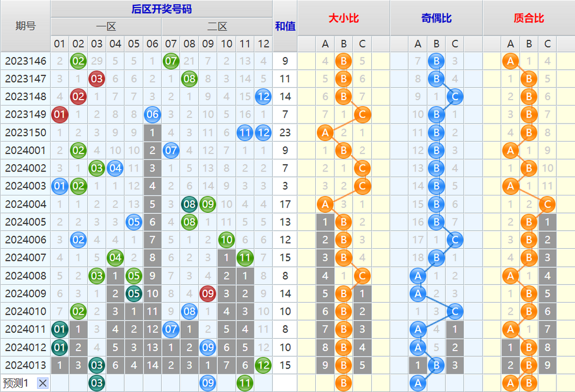Click green ball 02 in row 2023146
The height and width of the screenshot is (392, 575).
[x=78, y=61]
